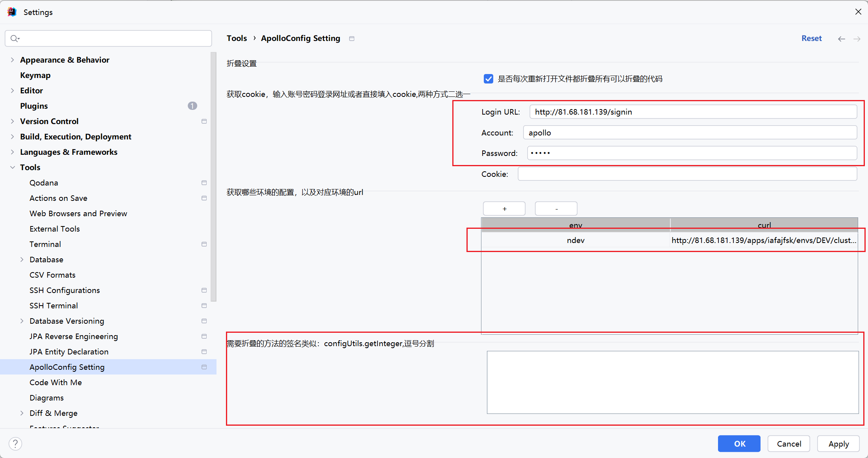Expand the Diff & Merge node

coord(22,413)
